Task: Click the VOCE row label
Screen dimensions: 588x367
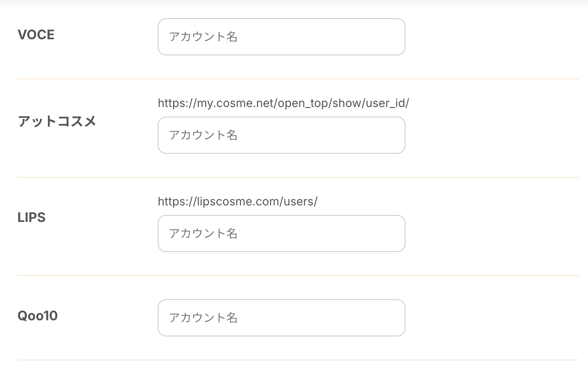Action: click(36, 35)
